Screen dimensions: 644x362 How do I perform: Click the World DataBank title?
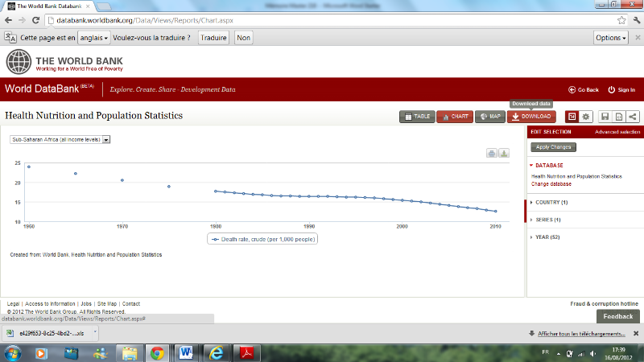(x=42, y=89)
